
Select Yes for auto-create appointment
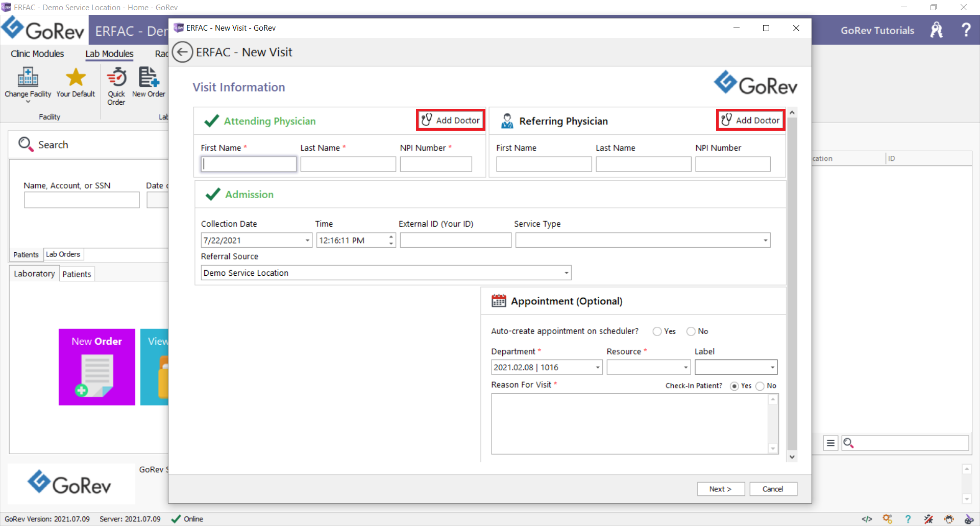pyautogui.click(x=657, y=331)
